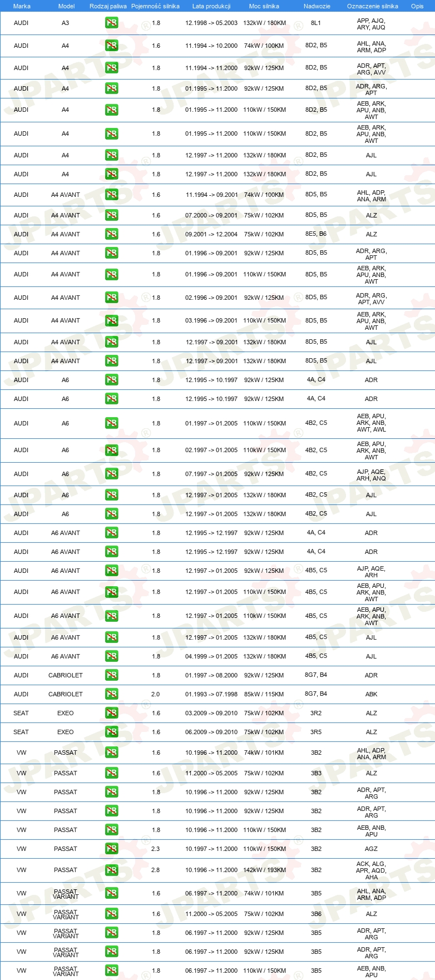Screen dimensions: 435x980
Task: Click the Pojemność silnika column header
Action: point(155,6)
